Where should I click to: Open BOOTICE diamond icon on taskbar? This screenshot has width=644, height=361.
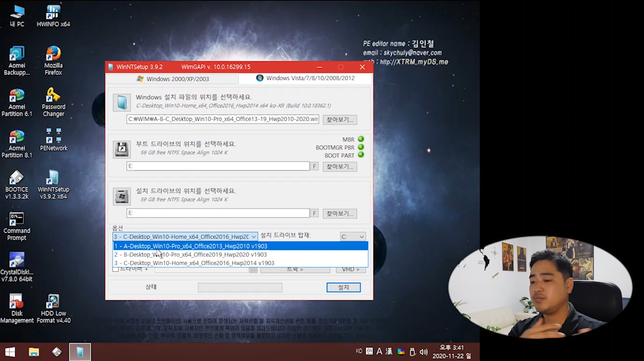pos(57,352)
